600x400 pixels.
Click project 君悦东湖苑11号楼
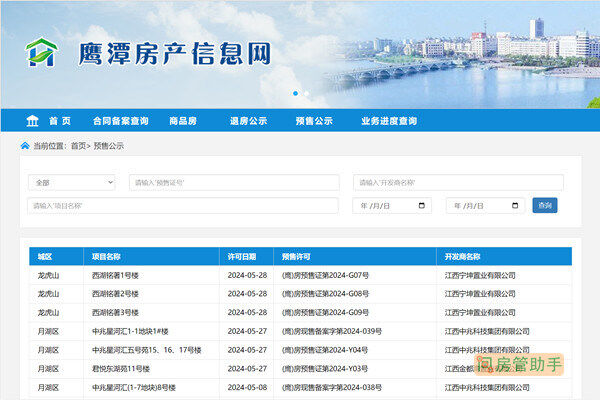(121, 369)
